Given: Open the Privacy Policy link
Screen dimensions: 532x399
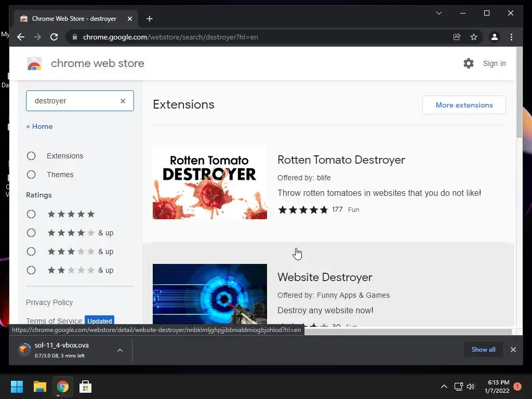Looking at the screenshot, I should pyautogui.click(x=49, y=302).
